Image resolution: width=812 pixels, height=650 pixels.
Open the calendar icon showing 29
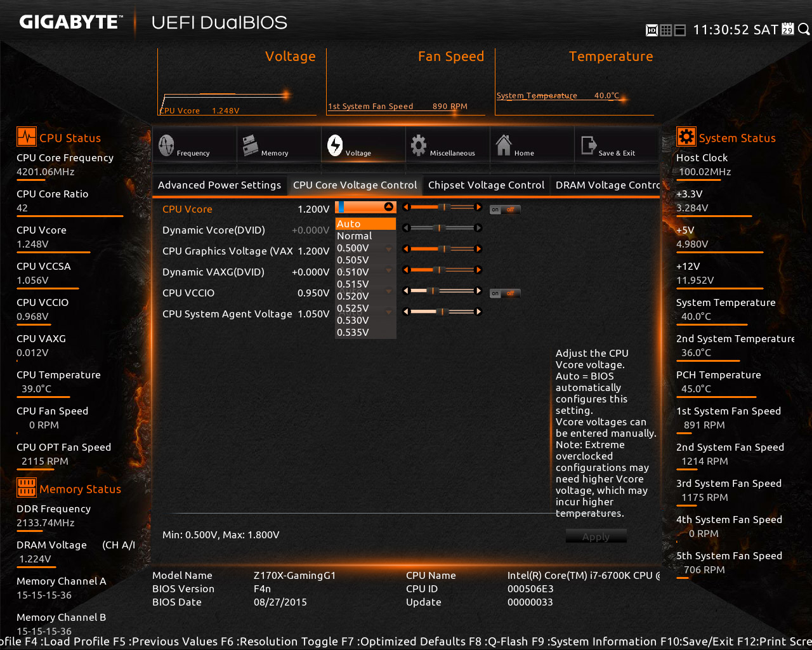coord(788,29)
